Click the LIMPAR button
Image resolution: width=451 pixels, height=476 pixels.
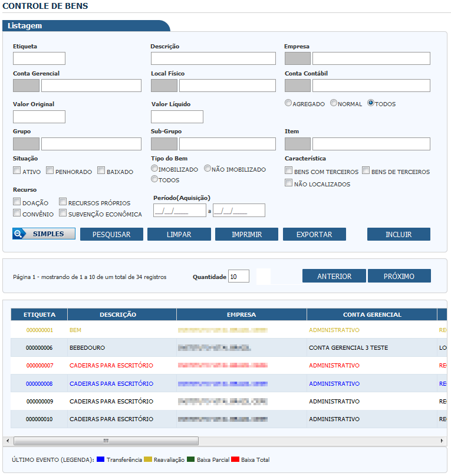click(x=179, y=234)
